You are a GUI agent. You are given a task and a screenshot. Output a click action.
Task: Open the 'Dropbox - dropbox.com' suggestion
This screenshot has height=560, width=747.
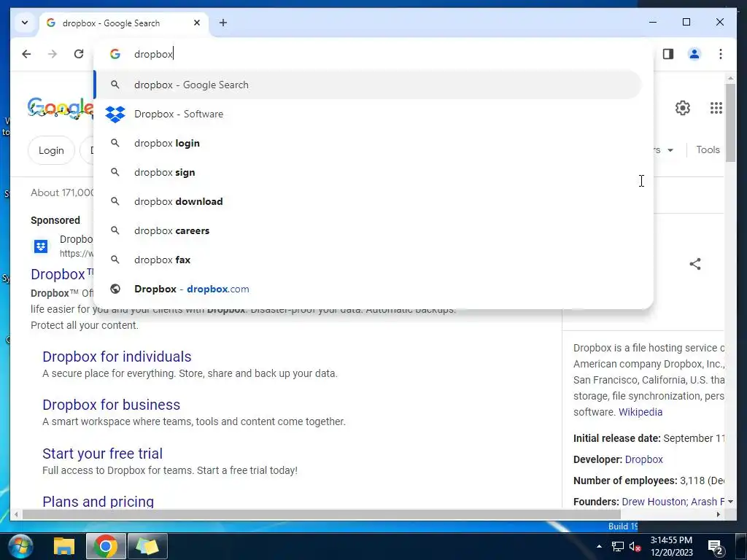click(368, 289)
